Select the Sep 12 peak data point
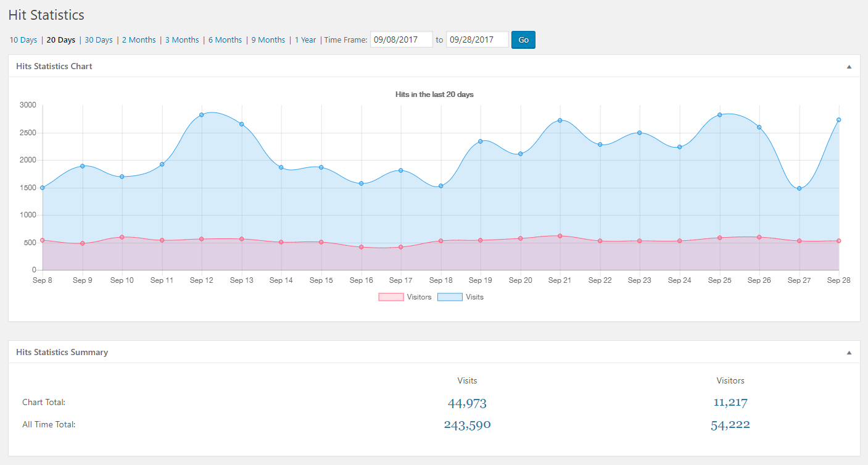This screenshot has height=465, width=868. coord(201,114)
